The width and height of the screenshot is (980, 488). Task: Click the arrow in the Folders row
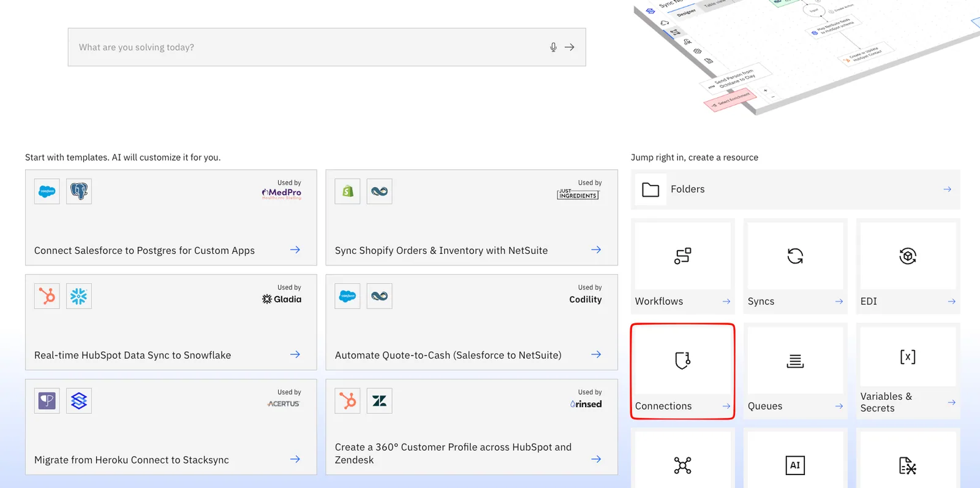[x=948, y=189]
